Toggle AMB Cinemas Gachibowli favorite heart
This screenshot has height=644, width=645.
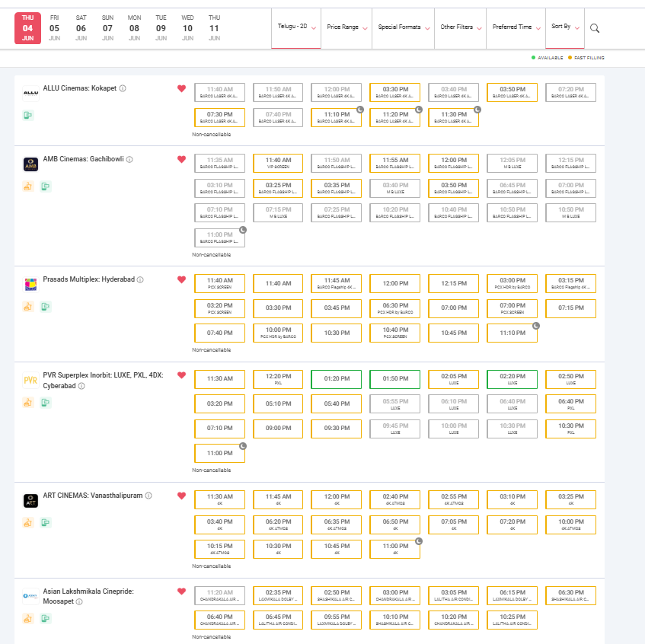pos(181,159)
